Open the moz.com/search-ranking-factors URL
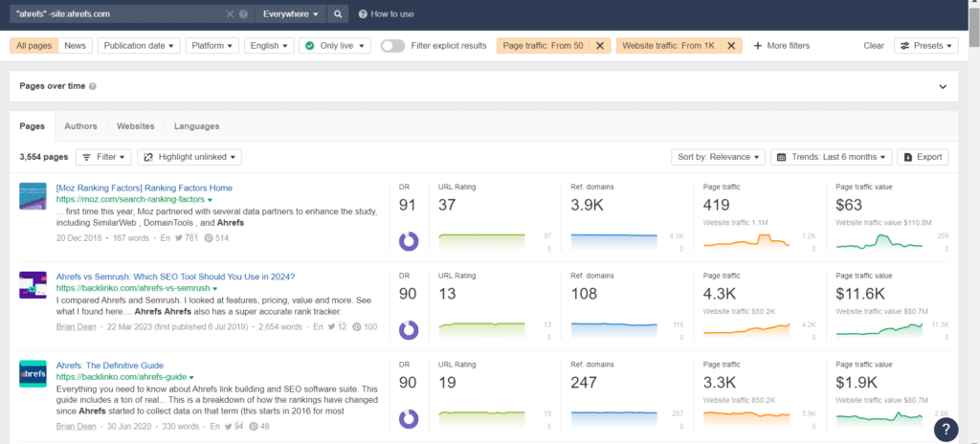 (x=130, y=199)
